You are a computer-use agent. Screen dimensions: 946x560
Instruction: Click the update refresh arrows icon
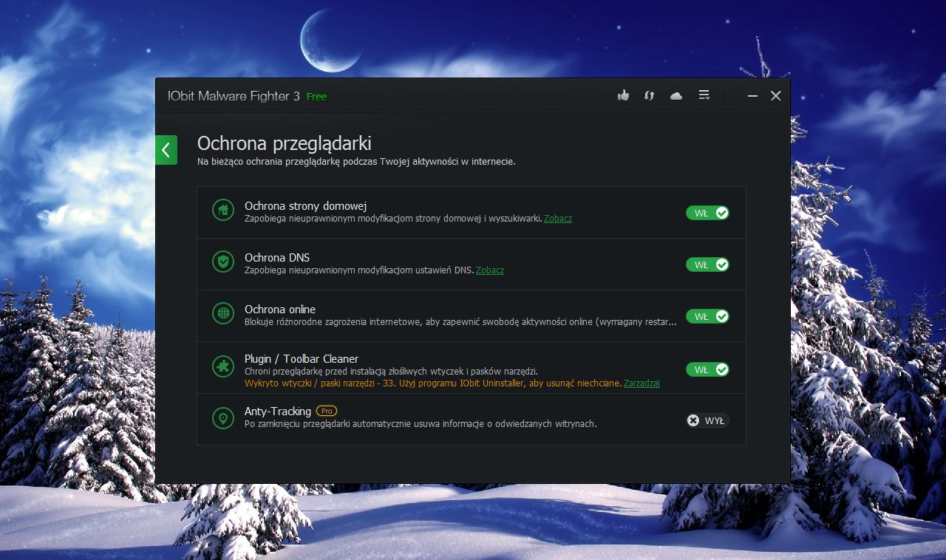pos(650,95)
